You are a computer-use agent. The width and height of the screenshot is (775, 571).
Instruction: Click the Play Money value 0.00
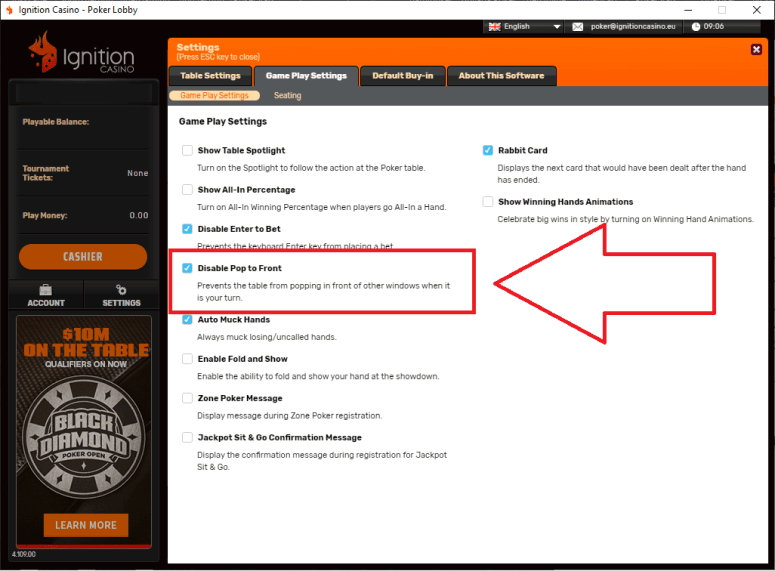click(139, 215)
